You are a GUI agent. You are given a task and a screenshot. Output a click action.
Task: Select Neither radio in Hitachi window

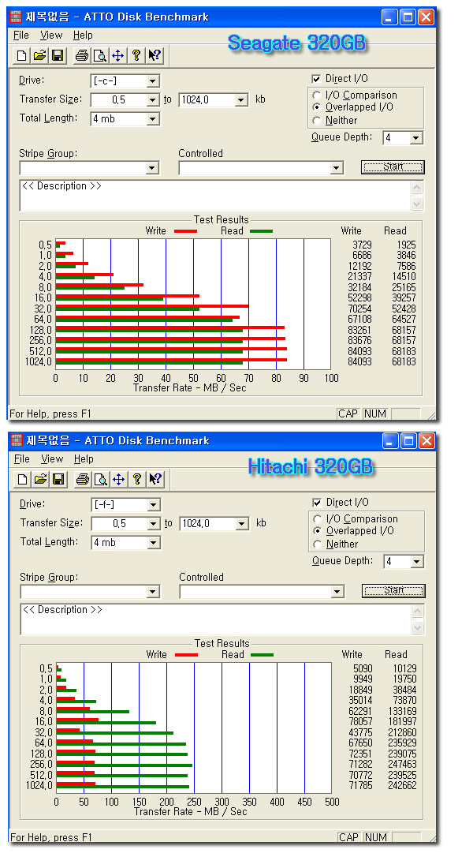coord(318,544)
